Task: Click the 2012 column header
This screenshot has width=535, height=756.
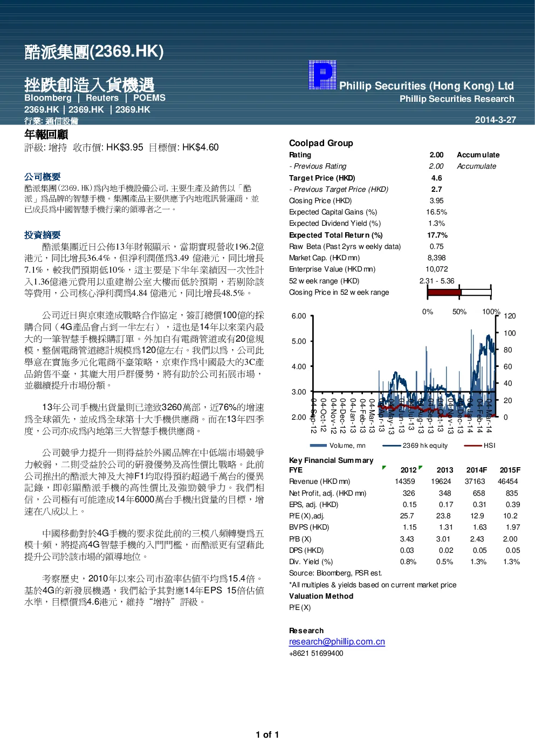Action: [x=409, y=470]
